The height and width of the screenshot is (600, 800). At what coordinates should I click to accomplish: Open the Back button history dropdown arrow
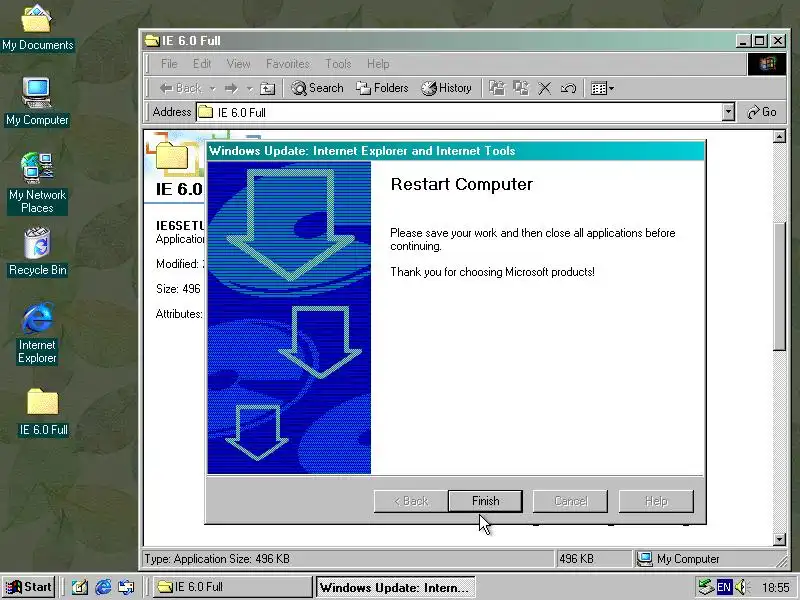(213, 89)
